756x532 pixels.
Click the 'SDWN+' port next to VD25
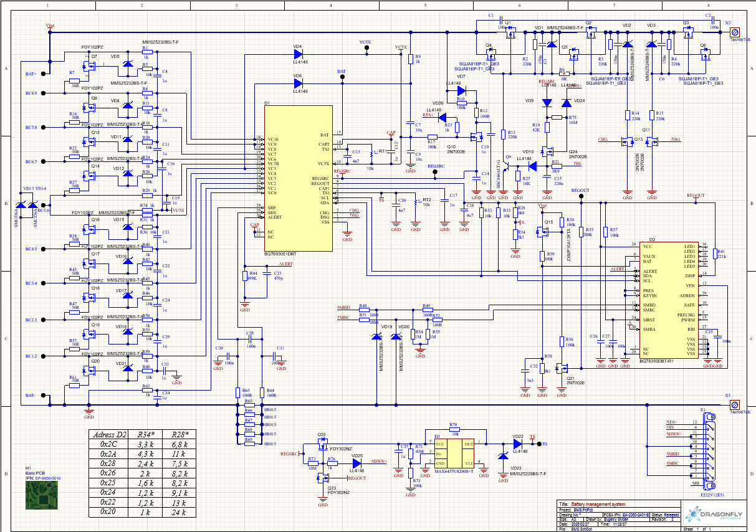(x=380, y=461)
